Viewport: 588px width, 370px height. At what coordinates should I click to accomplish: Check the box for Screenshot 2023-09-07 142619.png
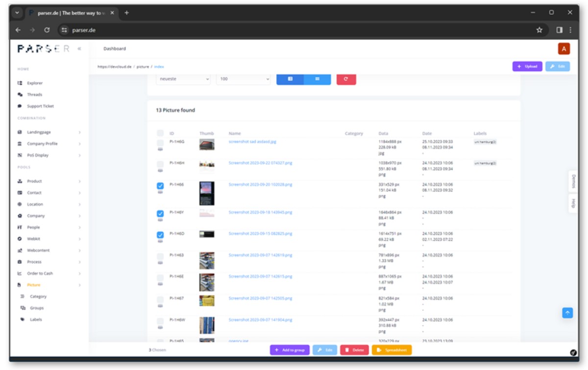point(160,256)
